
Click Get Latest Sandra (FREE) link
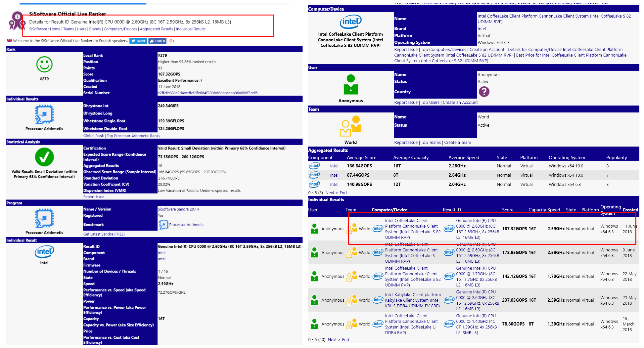[x=104, y=234]
